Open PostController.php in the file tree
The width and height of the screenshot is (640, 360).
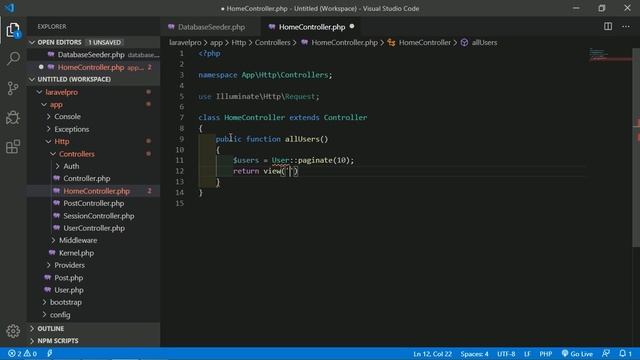(93, 203)
